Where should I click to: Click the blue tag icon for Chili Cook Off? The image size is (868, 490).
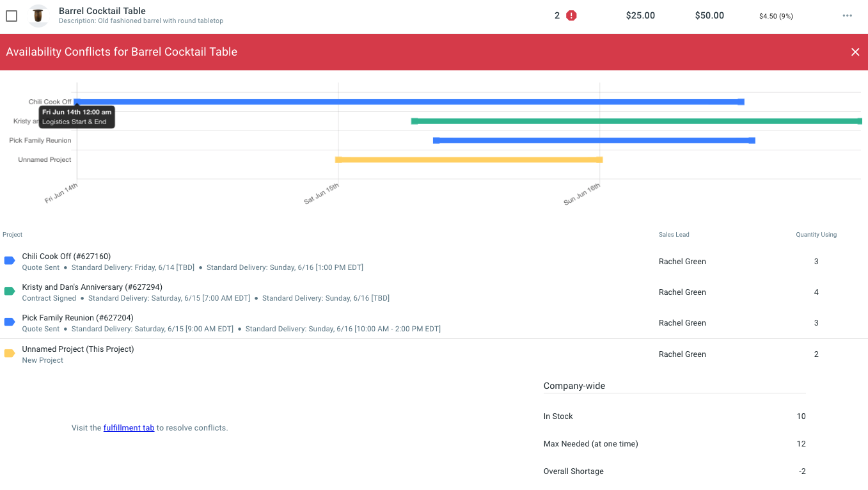10,261
